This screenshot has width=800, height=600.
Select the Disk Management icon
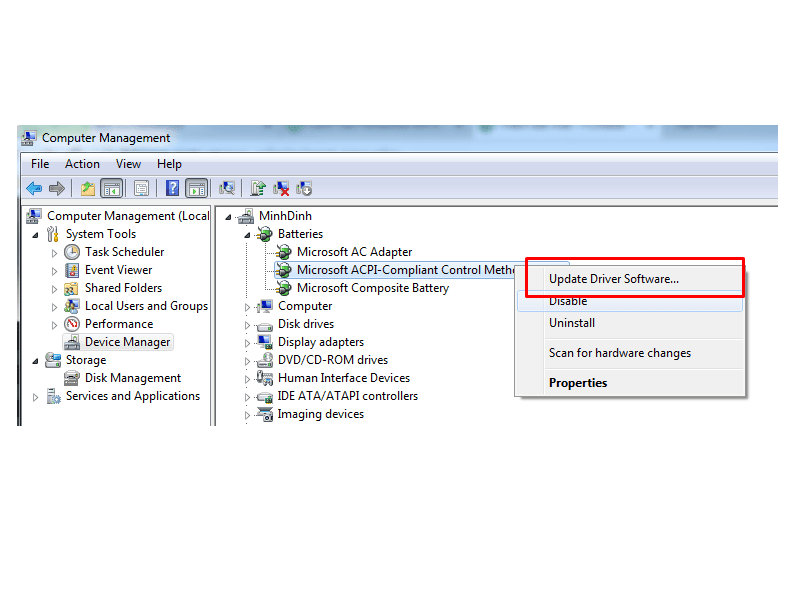tap(71, 378)
